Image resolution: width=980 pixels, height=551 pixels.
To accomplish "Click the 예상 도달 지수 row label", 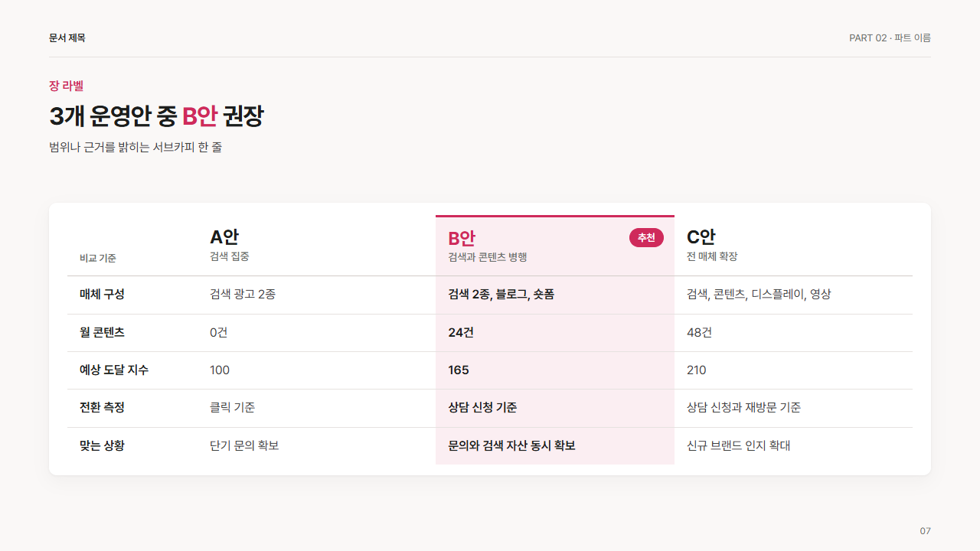I will click(x=114, y=370).
